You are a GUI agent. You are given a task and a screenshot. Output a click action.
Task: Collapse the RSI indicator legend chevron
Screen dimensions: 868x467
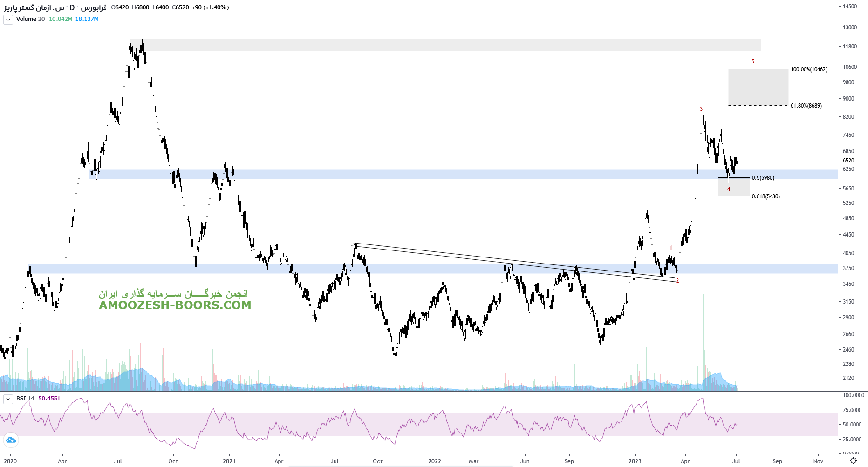(8, 399)
